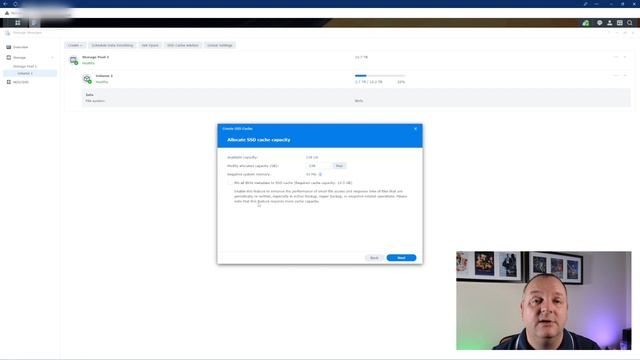Open the DSM Main Menu grid icon
Viewport: 640px width, 360px height.
click(18, 23)
